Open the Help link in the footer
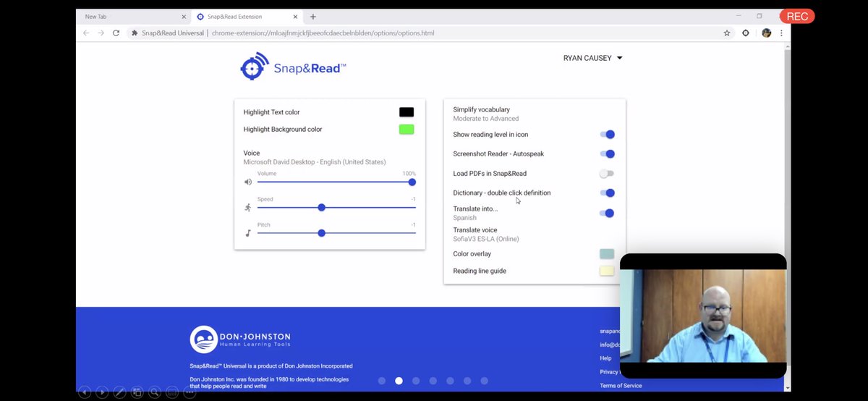The image size is (868, 401). point(605,358)
